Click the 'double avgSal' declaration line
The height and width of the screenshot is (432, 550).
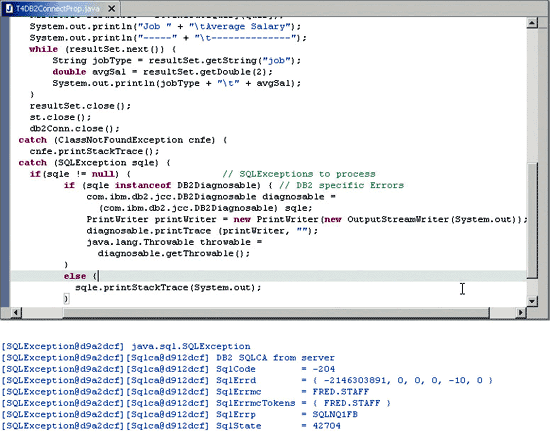click(x=162, y=72)
